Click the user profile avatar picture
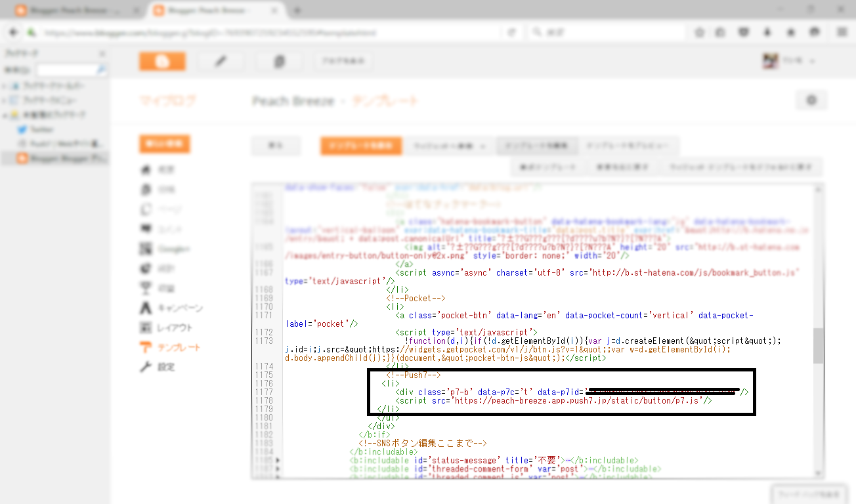The image size is (856, 504). (770, 61)
